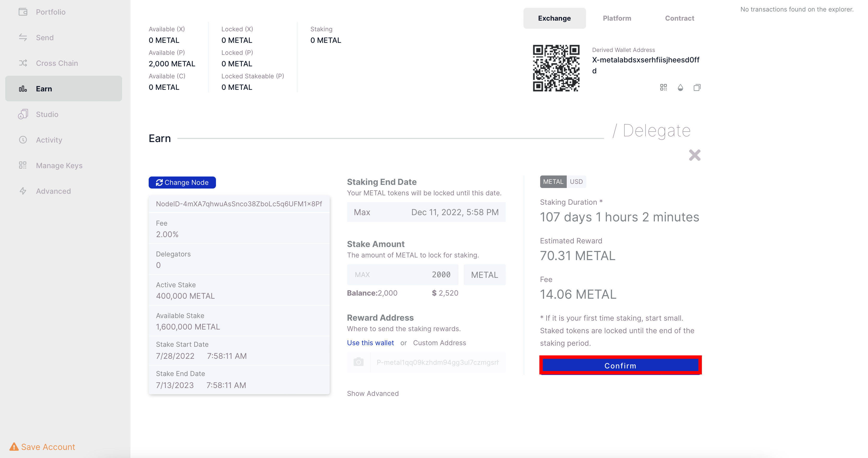
Task: Open Activity clock icon
Action: point(23,140)
